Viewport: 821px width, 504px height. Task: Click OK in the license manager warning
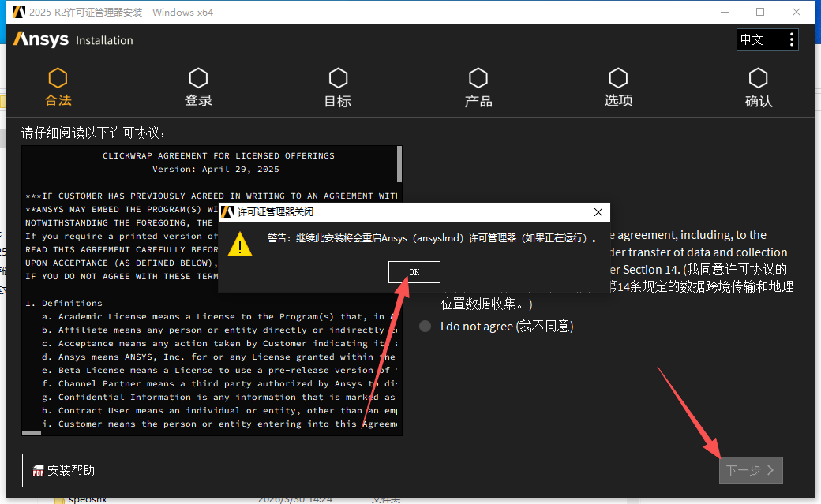pyautogui.click(x=414, y=271)
